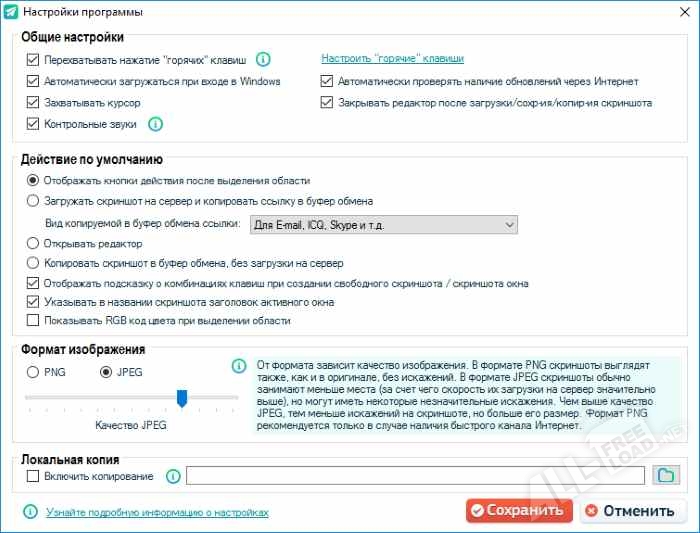700x533 pixels.
Task: Click the info icon next to "Контрольные звуки"
Action: coord(156,124)
